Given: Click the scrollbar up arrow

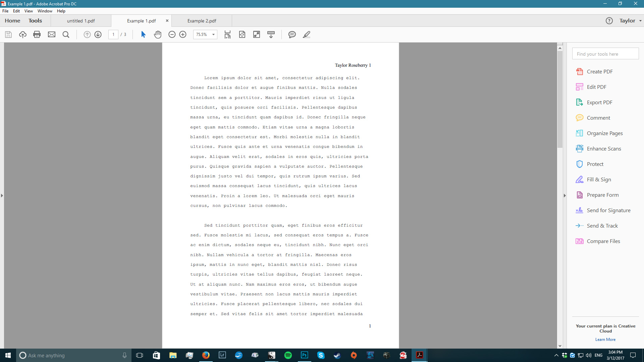Looking at the screenshot, I should pyautogui.click(x=560, y=48).
